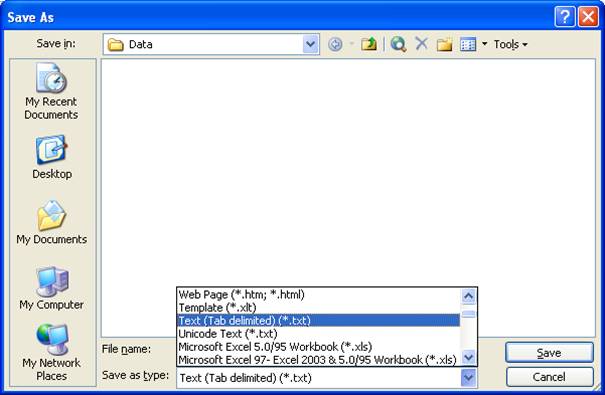
Task: Go to the Desktop location
Action: [52, 157]
